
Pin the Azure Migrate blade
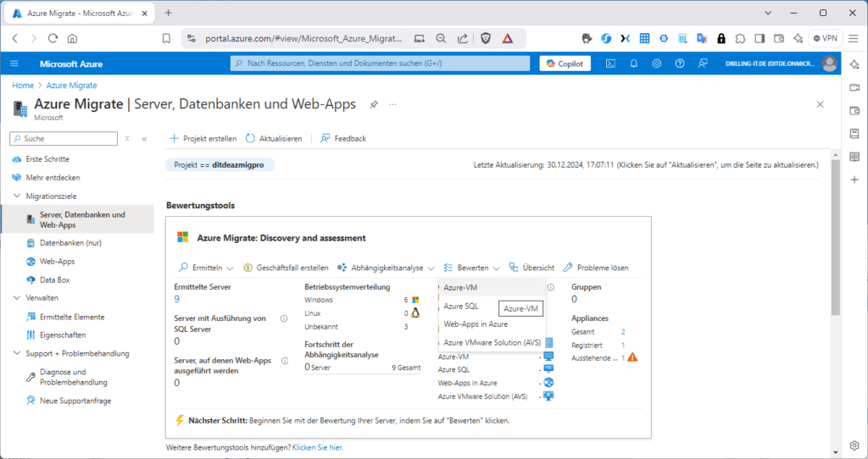click(x=374, y=104)
